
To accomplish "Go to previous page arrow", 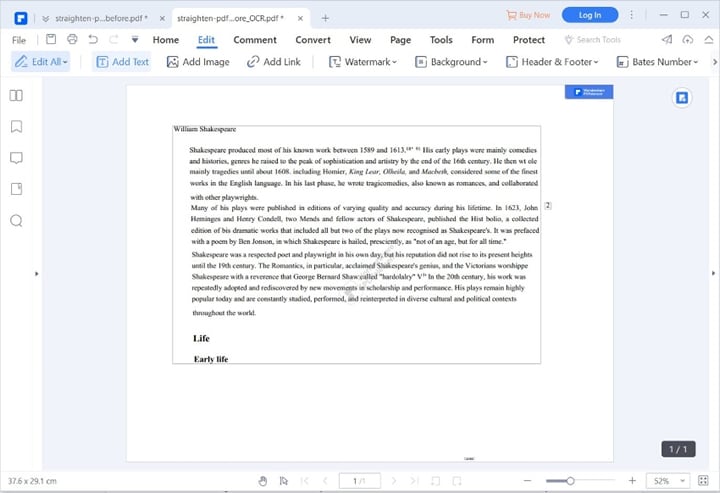I will 325,481.
